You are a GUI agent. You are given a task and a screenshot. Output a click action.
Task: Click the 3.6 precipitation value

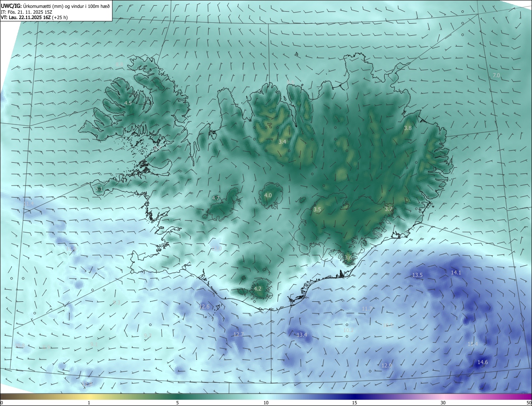[x=348, y=258]
